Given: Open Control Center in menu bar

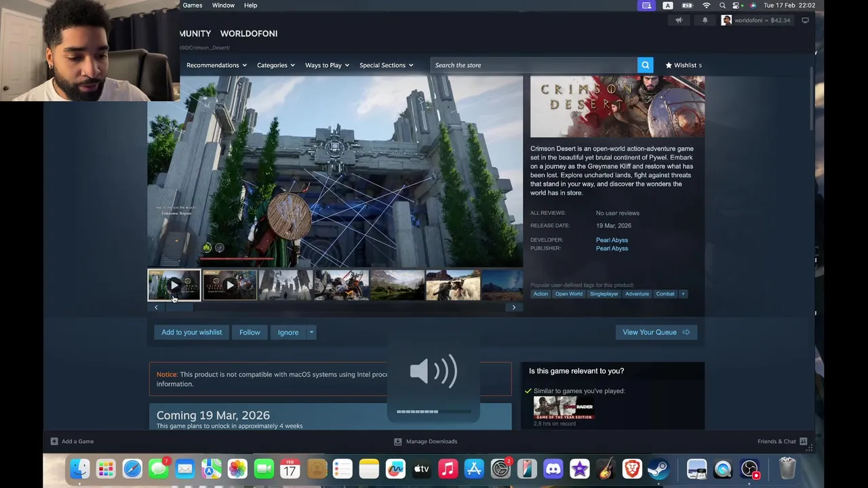Looking at the screenshot, I should [x=737, y=5].
